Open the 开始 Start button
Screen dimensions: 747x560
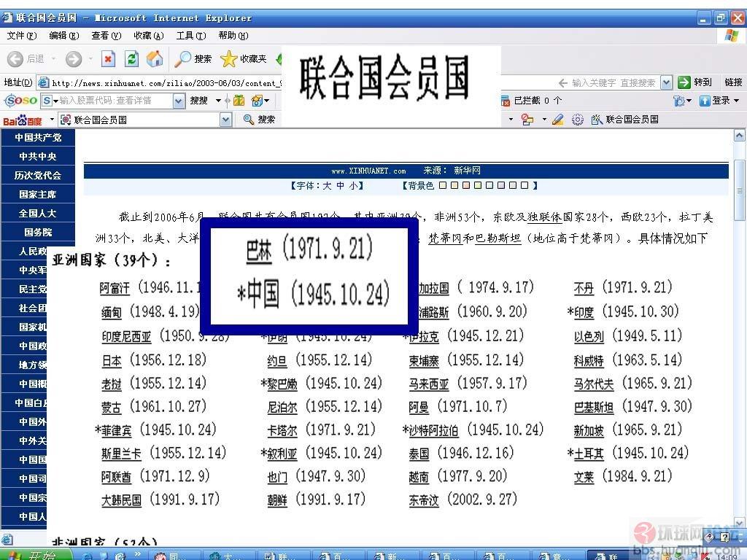pyautogui.click(x=36, y=555)
